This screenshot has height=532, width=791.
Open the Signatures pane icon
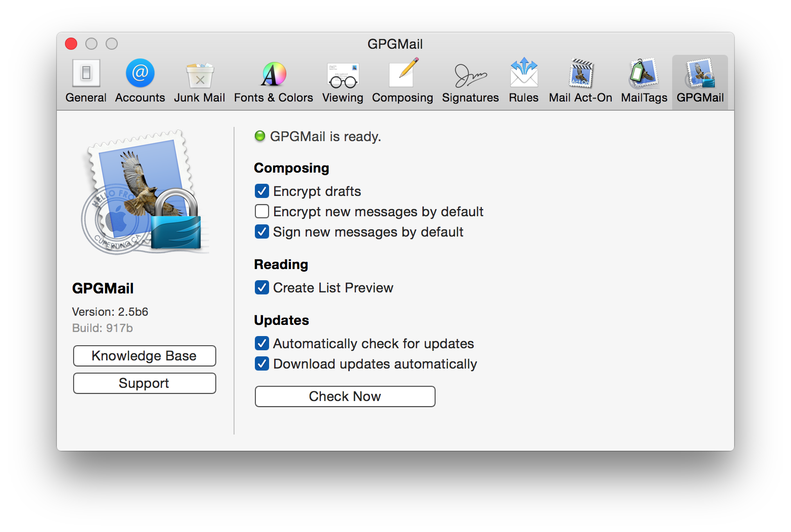coord(471,75)
